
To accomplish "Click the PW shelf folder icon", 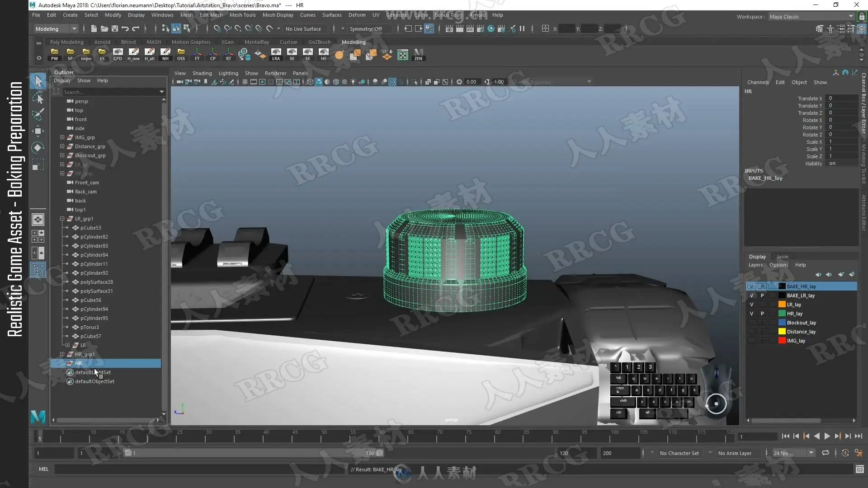I will click(54, 55).
